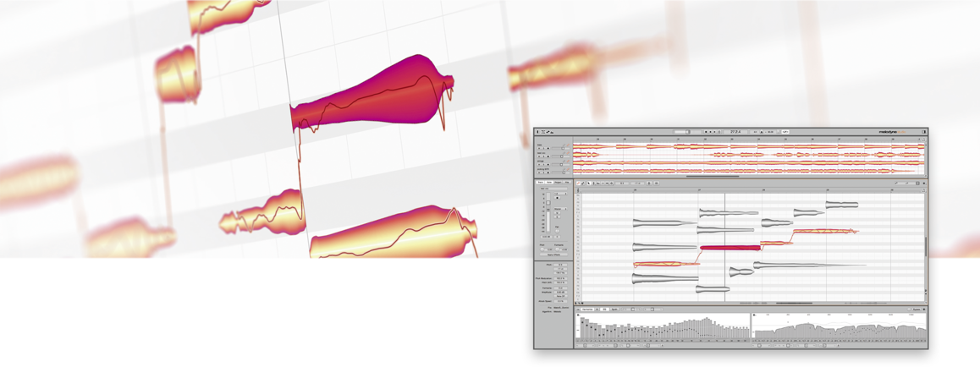Click the Apply Offsets button
The width and height of the screenshot is (980, 367).
pos(554,255)
